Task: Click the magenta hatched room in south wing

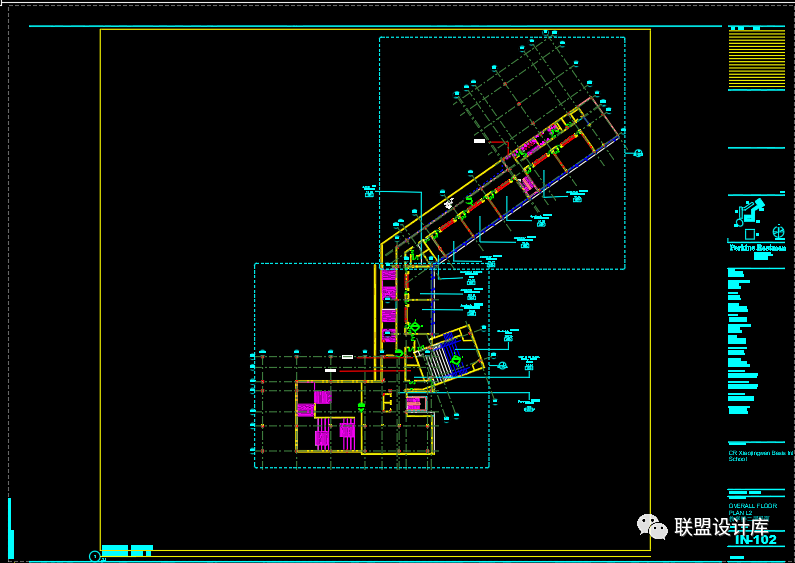Action: tap(322, 436)
